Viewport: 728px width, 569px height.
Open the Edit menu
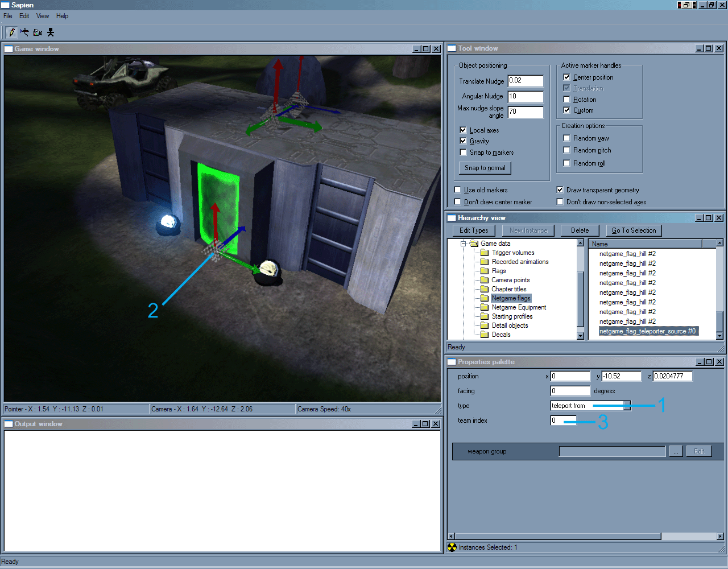(x=24, y=16)
